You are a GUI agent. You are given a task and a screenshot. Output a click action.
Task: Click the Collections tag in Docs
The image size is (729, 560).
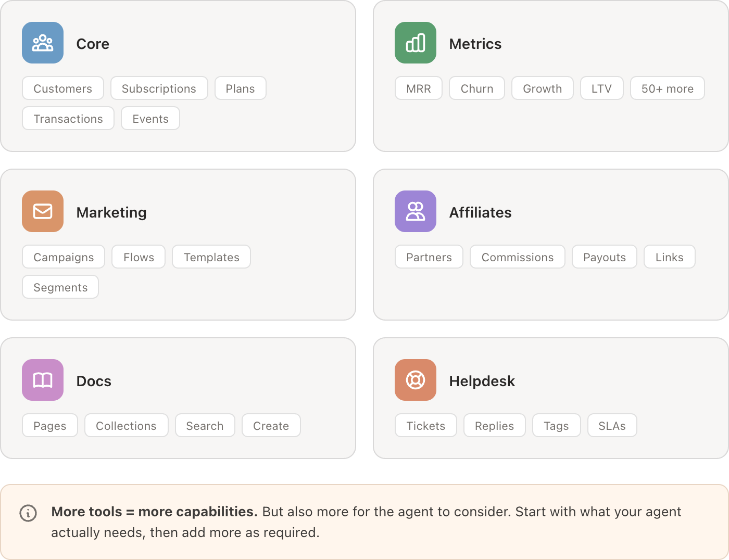point(126,426)
